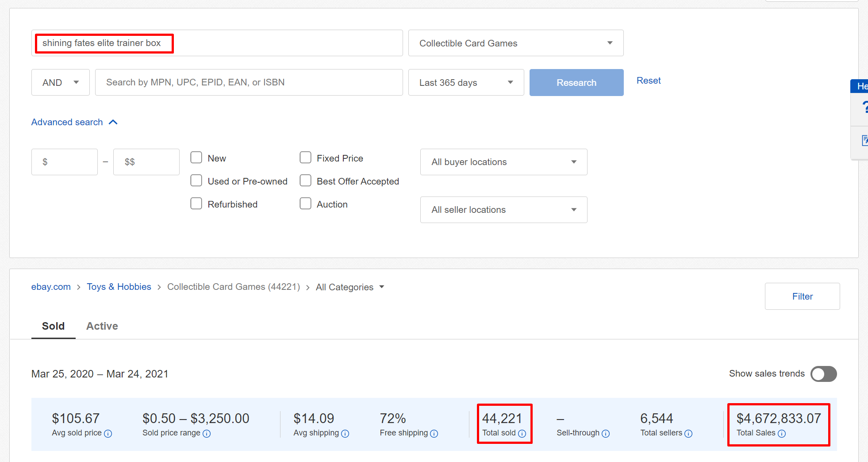The image size is (868, 462).
Task: Click the Free shipping info icon
Action: (x=434, y=434)
